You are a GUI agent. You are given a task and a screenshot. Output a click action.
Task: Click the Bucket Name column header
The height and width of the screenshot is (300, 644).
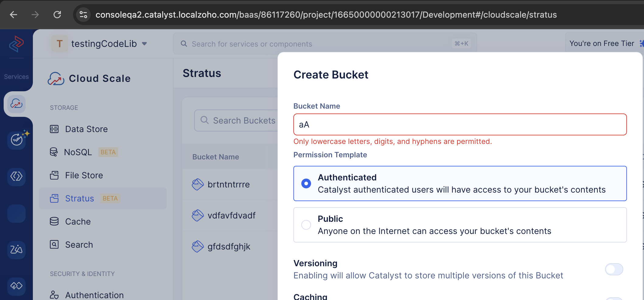click(215, 157)
